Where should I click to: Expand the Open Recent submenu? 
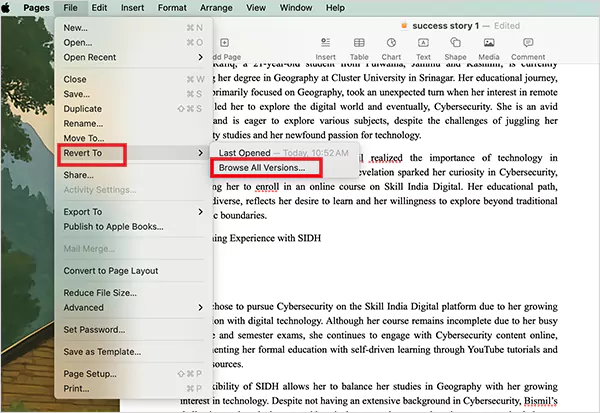click(133, 57)
